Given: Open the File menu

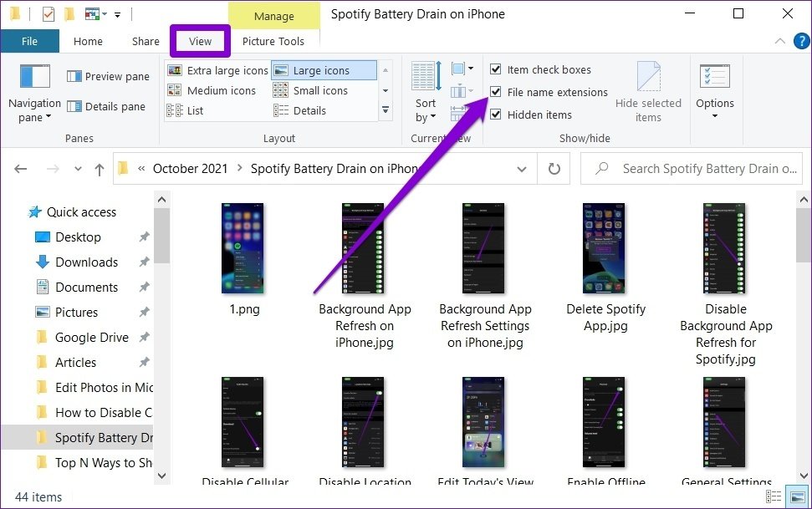Looking at the screenshot, I should 29,42.
